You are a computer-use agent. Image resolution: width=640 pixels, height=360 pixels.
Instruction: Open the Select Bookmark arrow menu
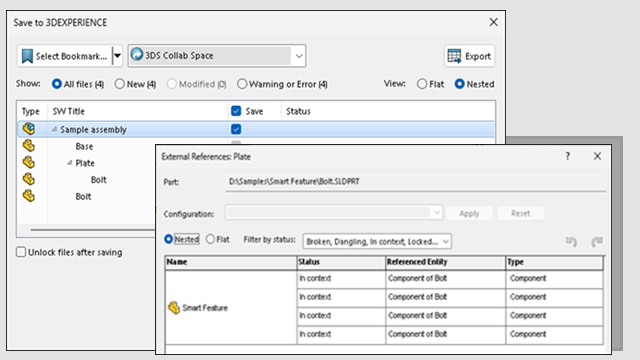coord(117,56)
